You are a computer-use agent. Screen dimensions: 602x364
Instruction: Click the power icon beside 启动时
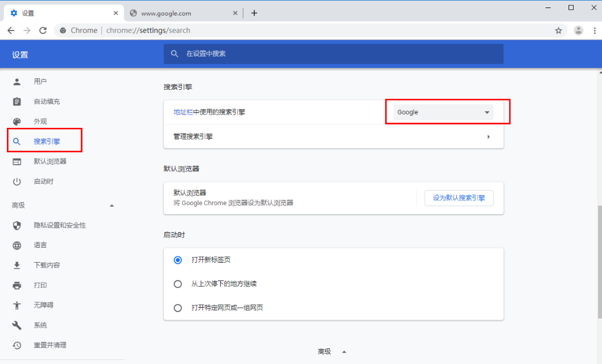[17, 181]
